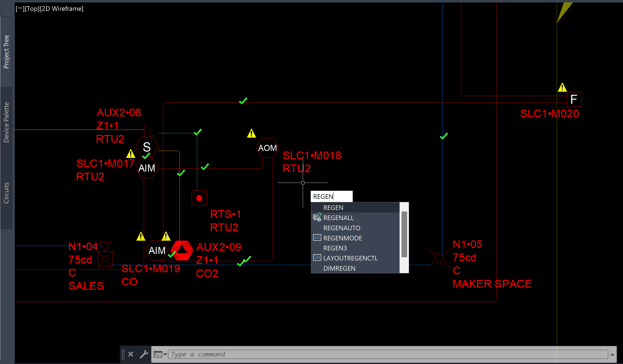Close the command line window

click(131, 354)
